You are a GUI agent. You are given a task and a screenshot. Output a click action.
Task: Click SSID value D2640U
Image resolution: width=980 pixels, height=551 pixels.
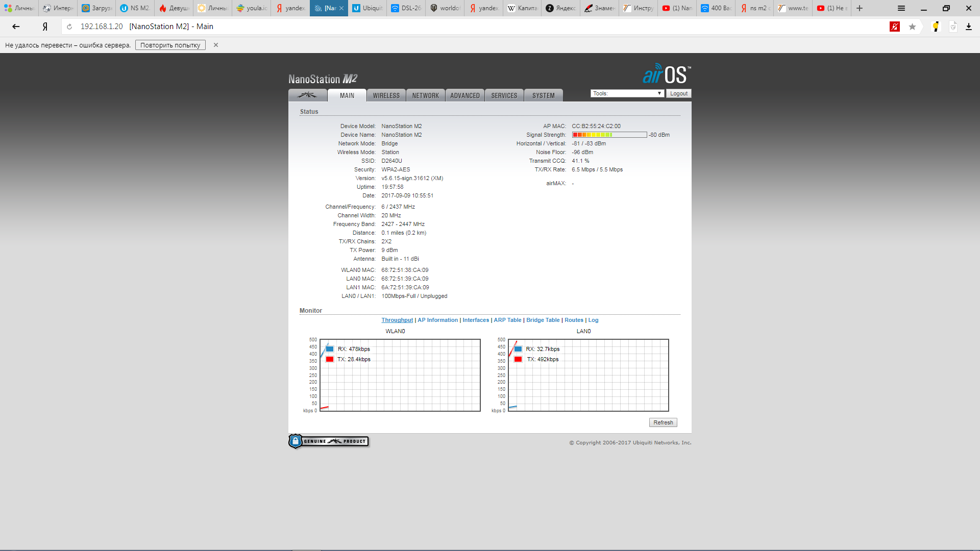point(391,161)
